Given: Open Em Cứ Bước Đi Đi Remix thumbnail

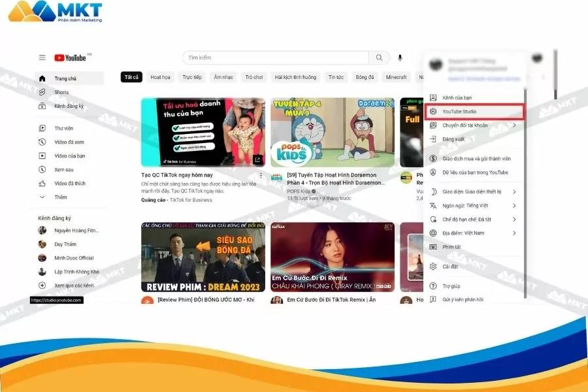Looking at the screenshot, I should [333, 257].
